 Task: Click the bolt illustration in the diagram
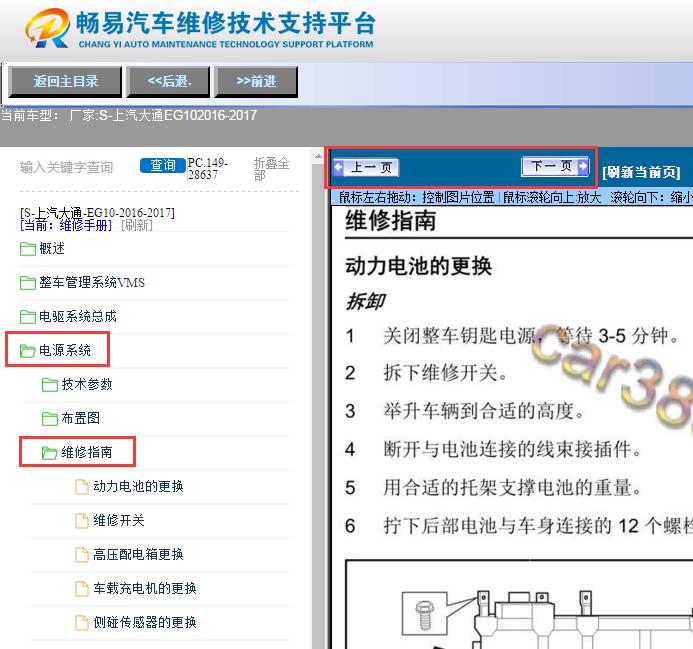424,615
